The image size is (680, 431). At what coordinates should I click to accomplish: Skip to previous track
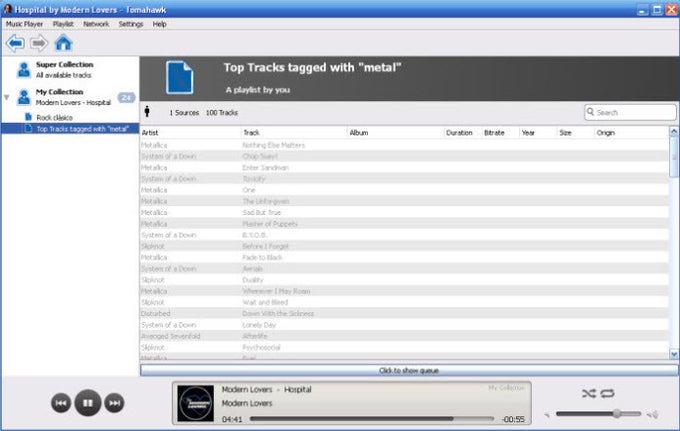coord(61,403)
